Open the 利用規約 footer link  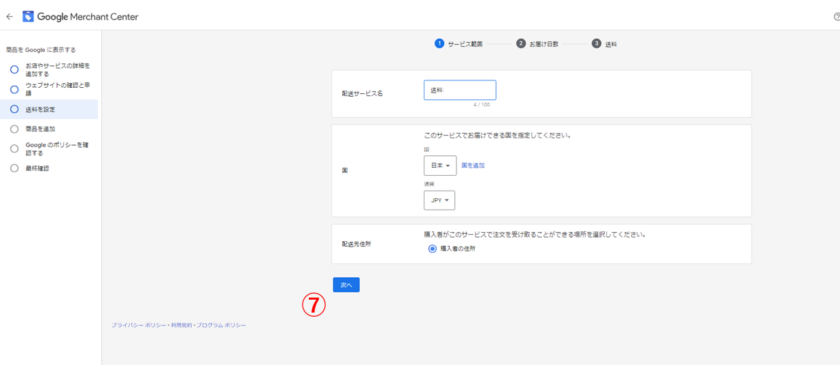182,325
